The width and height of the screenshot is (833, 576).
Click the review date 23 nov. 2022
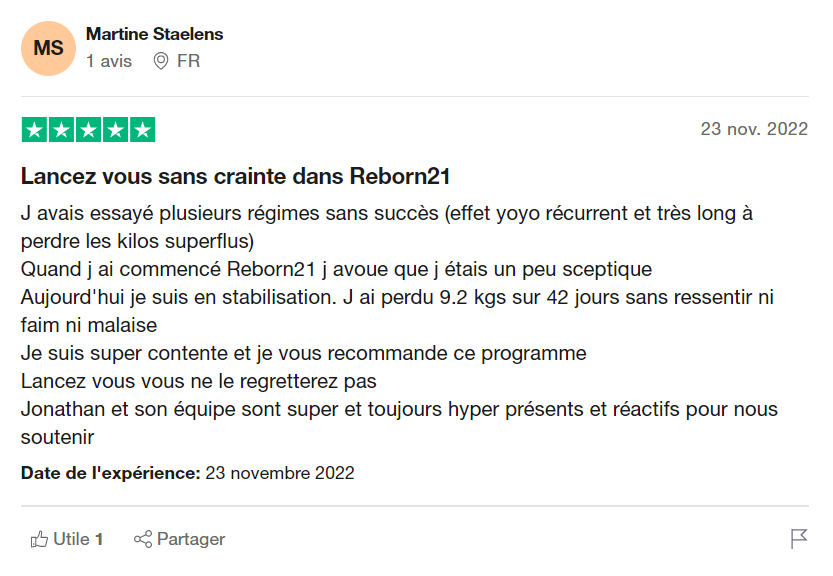tap(753, 129)
